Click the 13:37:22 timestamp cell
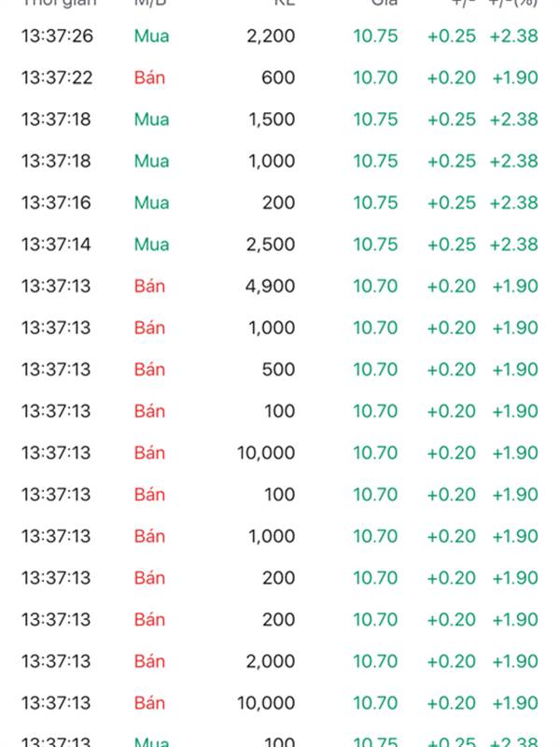Viewport: 560px width, 747px height. (x=57, y=78)
